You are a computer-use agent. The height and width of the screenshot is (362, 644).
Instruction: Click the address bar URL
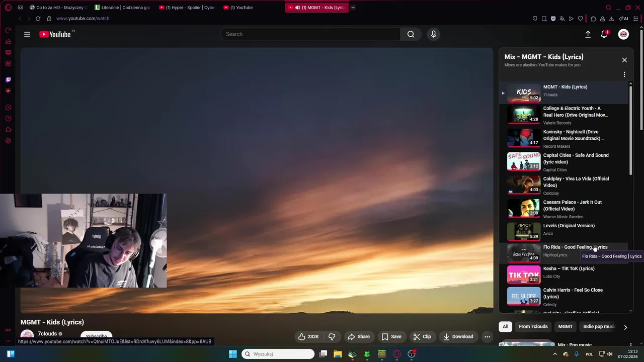pos(83,19)
